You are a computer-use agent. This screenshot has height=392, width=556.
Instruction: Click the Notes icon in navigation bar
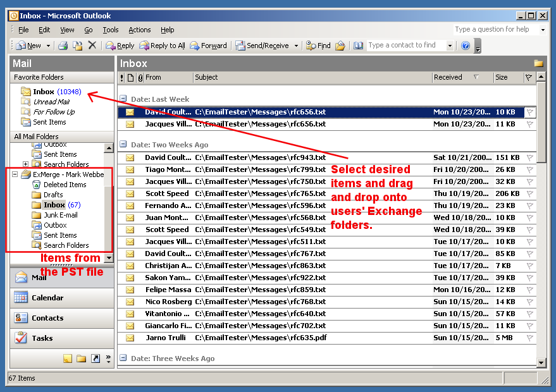pyautogui.click(x=68, y=358)
